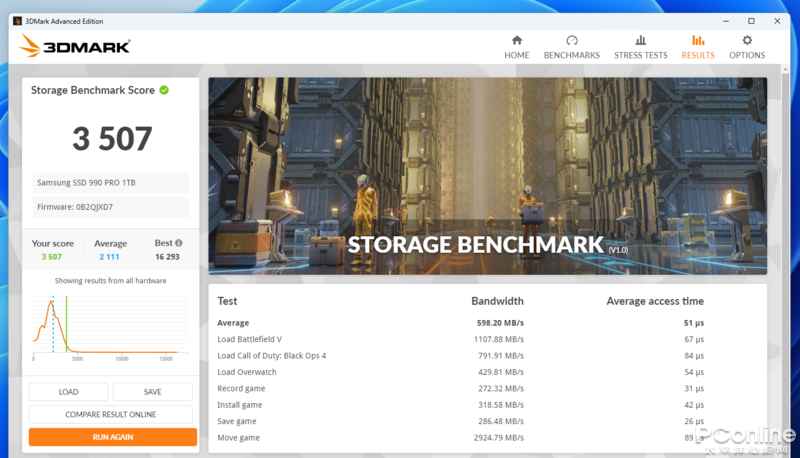Click the Test column header
Viewport: 800px width, 458px height.
pyautogui.click(x=227, y=301)
